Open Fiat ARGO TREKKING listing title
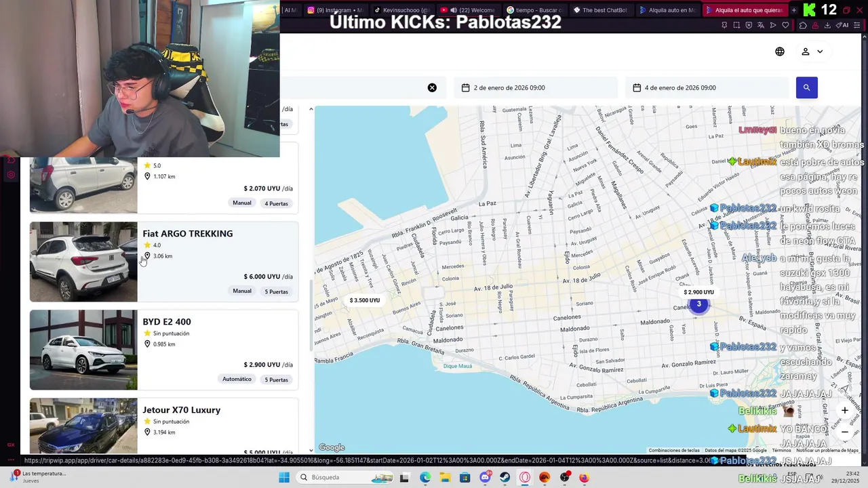Viewport: 868px width, 488px height. (x=188, y=233)
